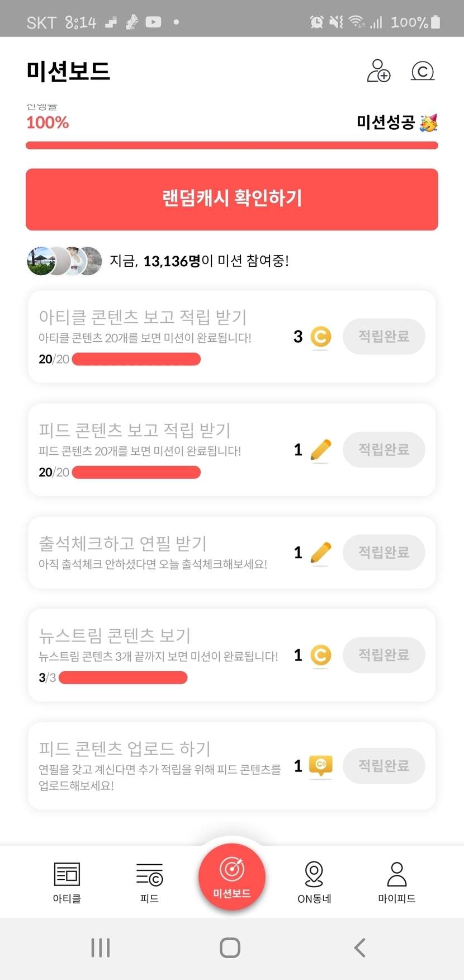The image size is (464, 980).
Task: Tap 적립완료 button for 피드 콘텐츠 업로드 mission
Action: pyautogui.click(x=383, y=766)
